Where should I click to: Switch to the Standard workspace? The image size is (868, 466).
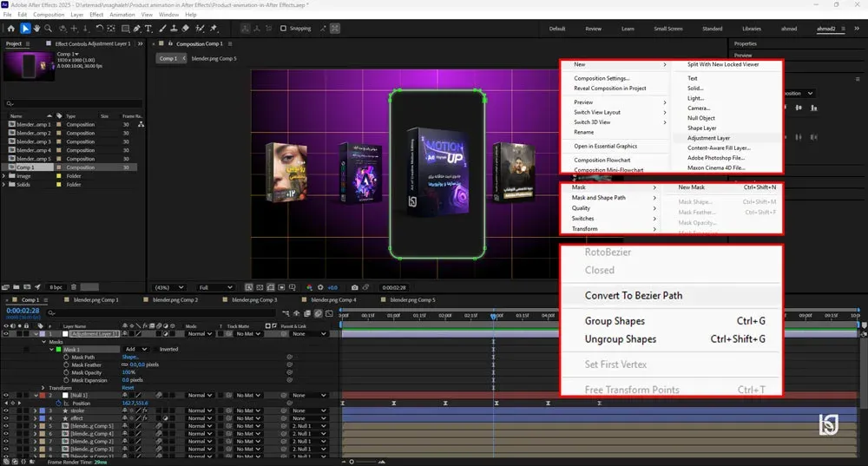[712, 29]
